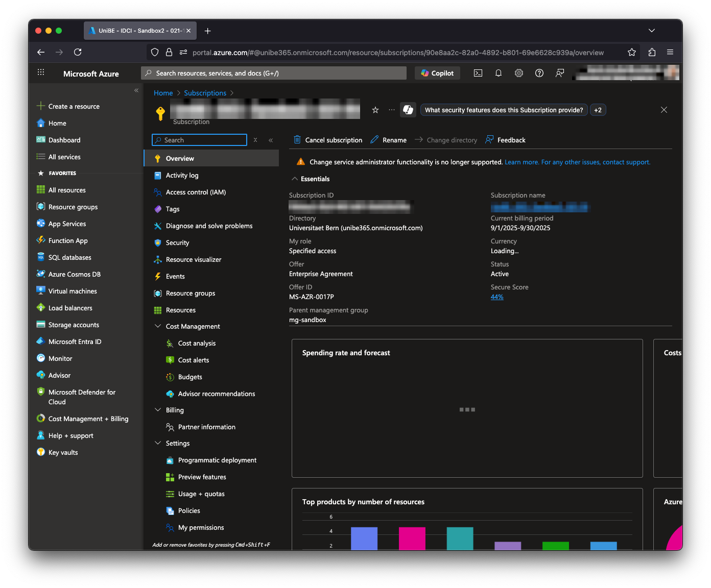This screenshot has width=711, height=588.
Task: Select Cost analysis in the subscription menu
Action: 197,343
